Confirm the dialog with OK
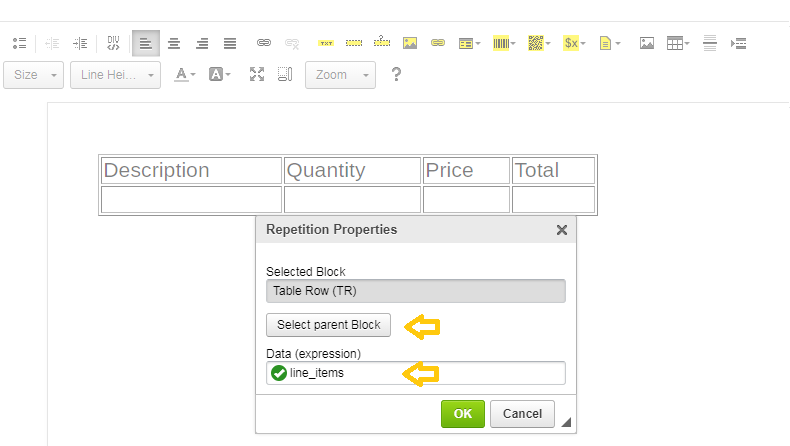The height and width of the screenshot is (446, 790). pyautogui.click(x=462, y=413)
